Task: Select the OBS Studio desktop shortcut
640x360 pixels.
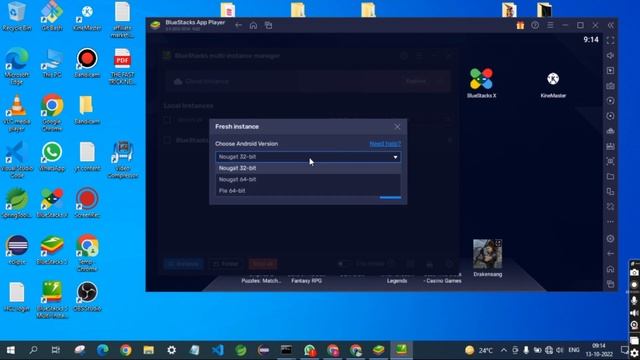Action: click(x=87, y=297)
